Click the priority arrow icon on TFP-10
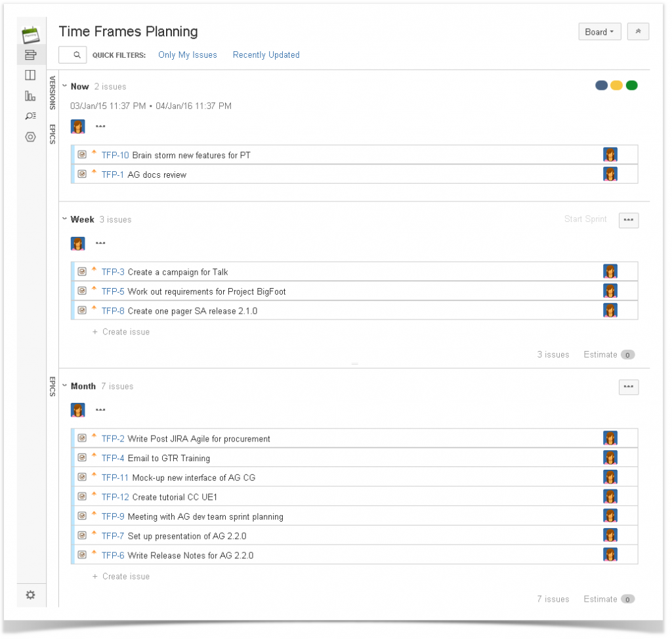 coord(94,154)
